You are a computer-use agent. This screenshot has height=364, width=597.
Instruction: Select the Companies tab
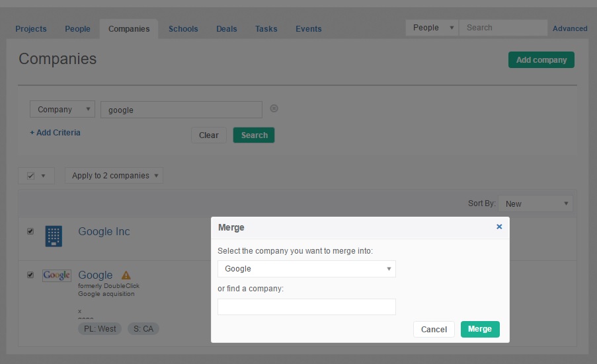129,29
